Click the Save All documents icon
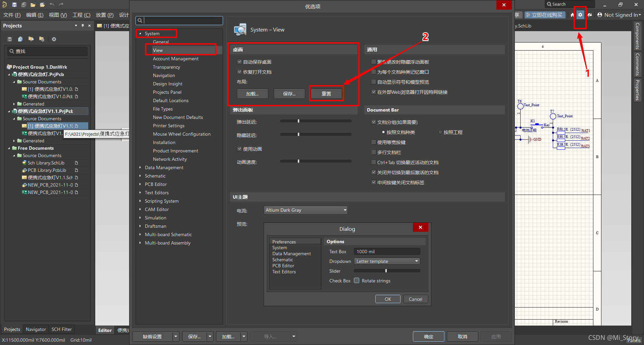The width and height of the screenshot is (644, 345). point(24,5)
